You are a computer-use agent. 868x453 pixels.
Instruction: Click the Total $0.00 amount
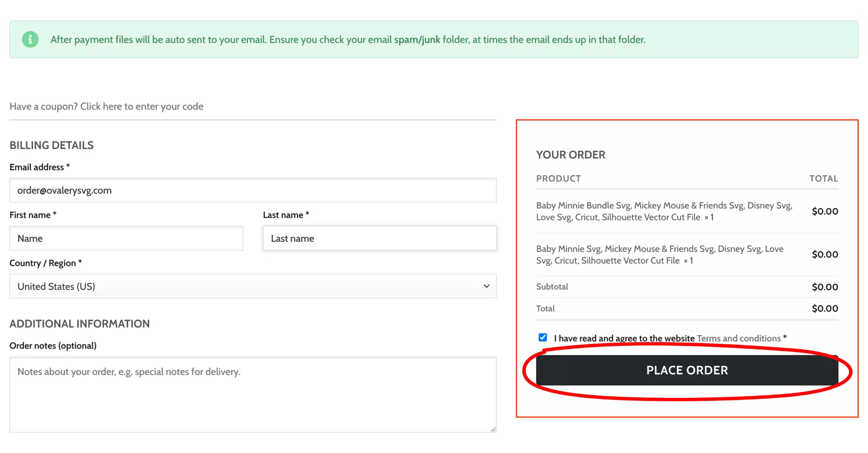point(824,308)
